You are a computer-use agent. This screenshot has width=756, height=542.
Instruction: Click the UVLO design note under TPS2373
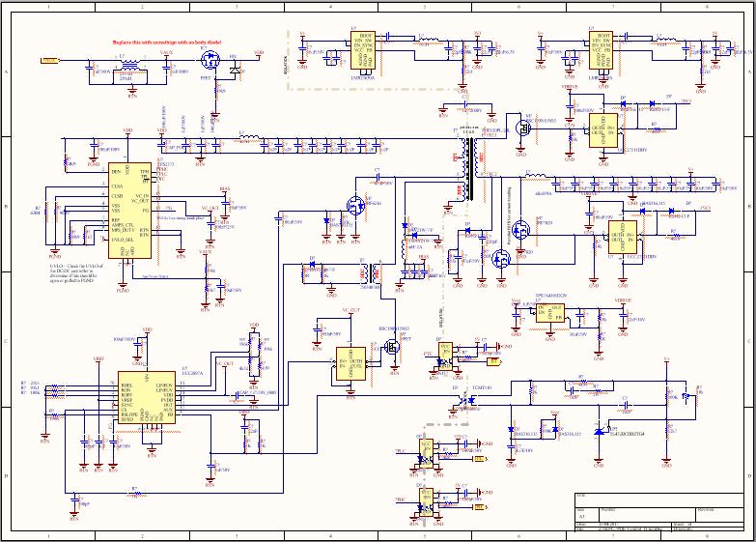click(x=76, y=273)
